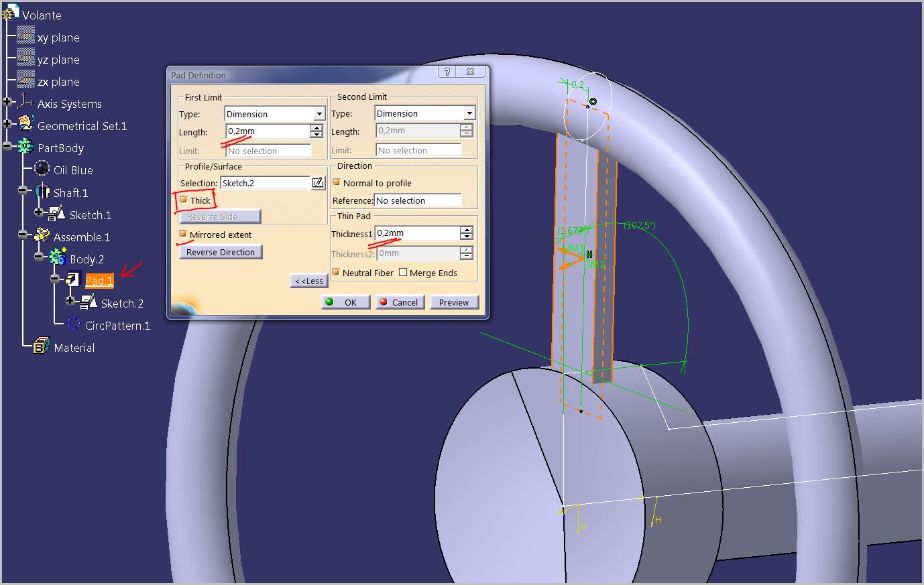Toggle the Neutral Fiber checkbox

[x=337, y=272]
